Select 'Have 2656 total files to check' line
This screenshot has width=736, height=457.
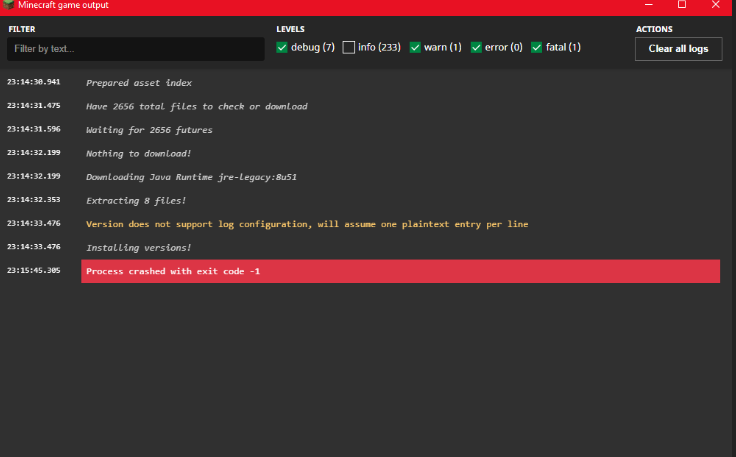click(197, 107)
